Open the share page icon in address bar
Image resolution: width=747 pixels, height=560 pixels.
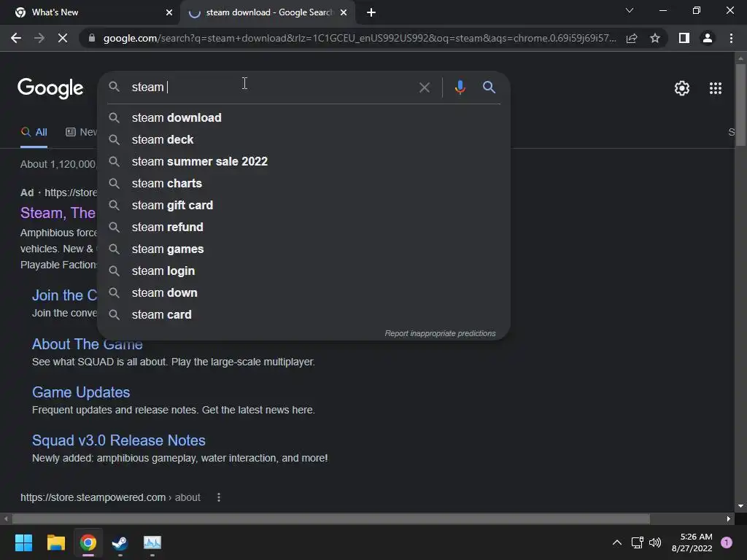pos(632,38)
